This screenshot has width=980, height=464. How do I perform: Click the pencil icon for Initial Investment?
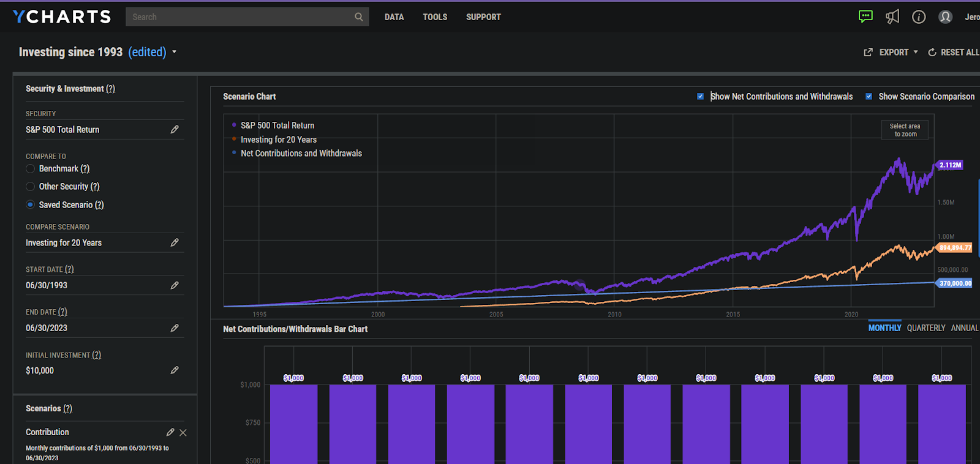point(175,370)
